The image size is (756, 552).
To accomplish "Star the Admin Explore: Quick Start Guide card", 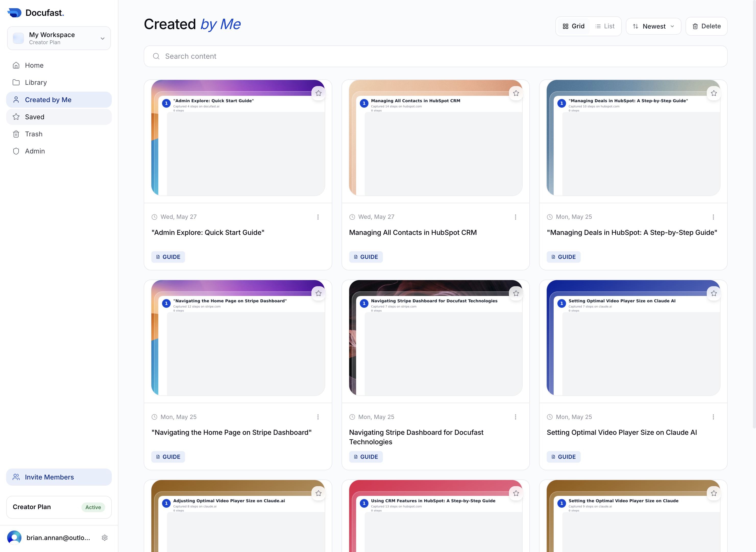I will (318, 93).
